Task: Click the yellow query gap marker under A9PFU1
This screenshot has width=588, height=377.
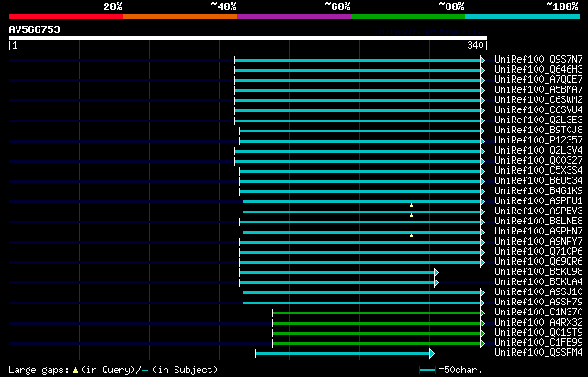Action: click(411, 205)
